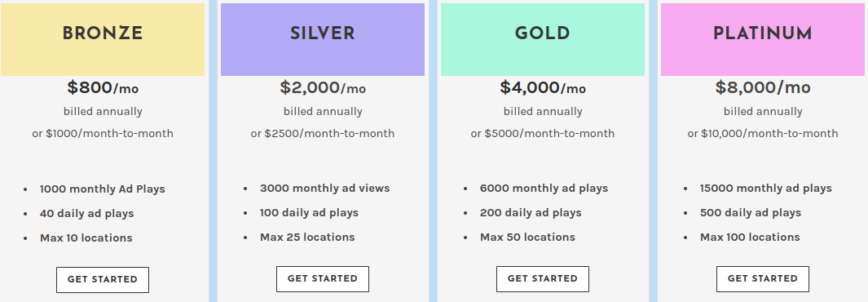Select the purple Silver header banner
The height and width of the screenshot is (302, 868).
323,39
